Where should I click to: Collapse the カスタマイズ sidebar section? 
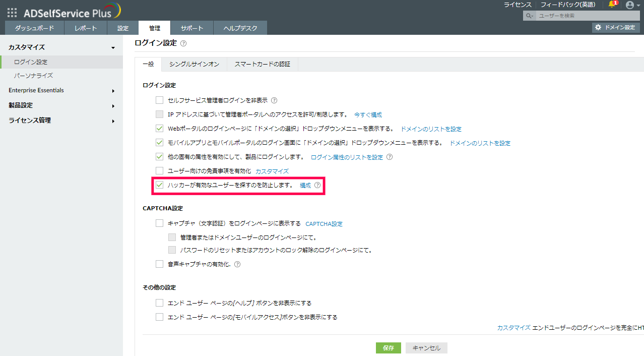pos(113,48)
